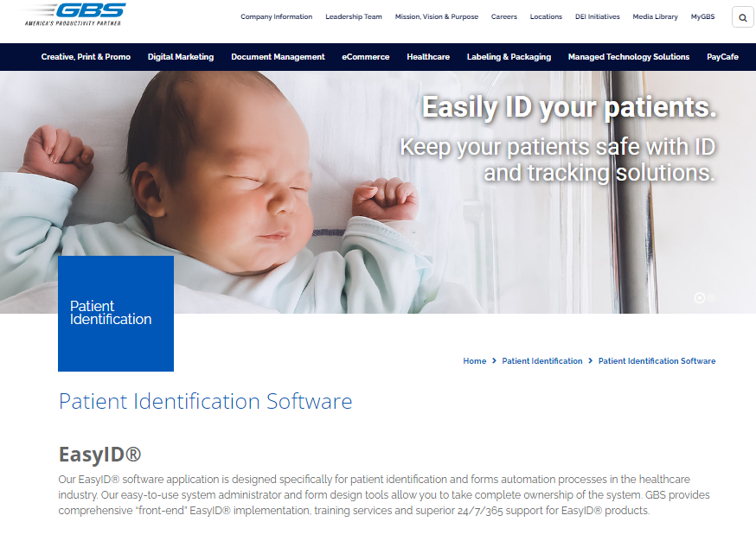
Task: Open Leadership Team link
Action: (354, 16)
